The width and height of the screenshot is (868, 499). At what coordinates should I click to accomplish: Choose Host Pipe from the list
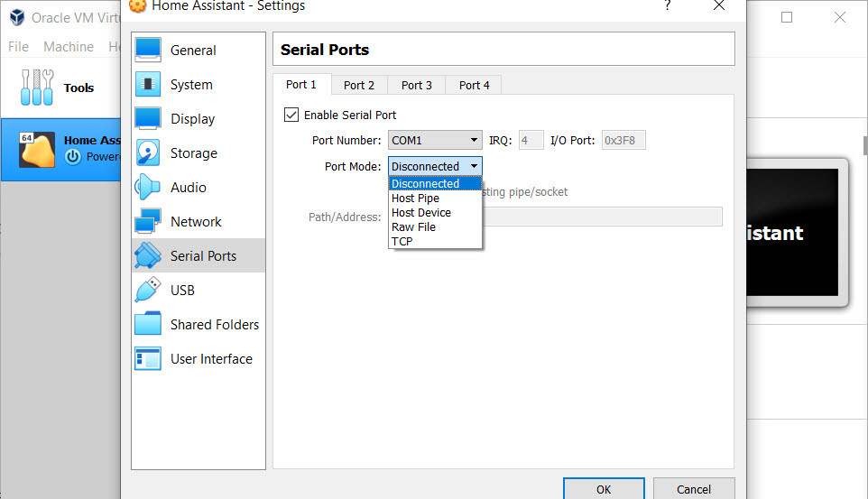tap(416, 199)
